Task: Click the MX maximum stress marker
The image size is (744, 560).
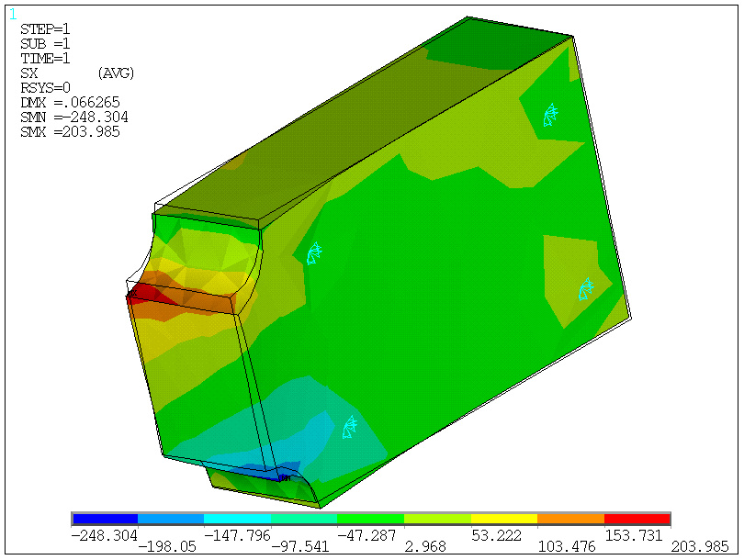Action: (132, 294)
